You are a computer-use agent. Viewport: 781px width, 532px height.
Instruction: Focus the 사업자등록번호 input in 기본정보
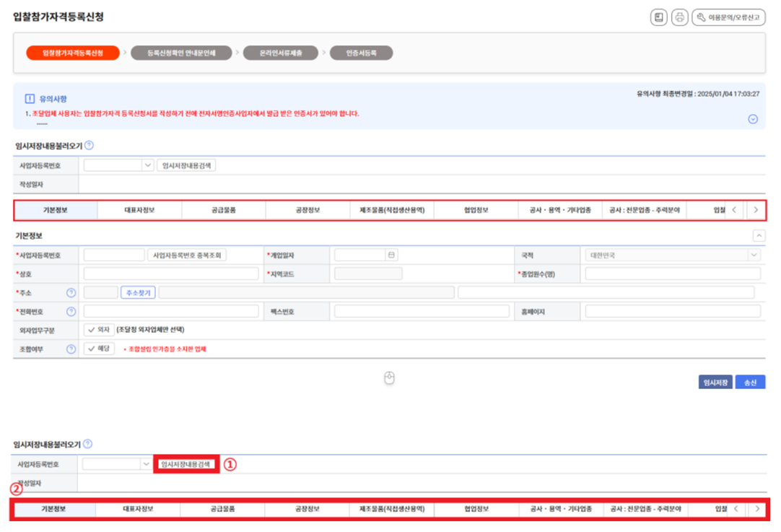(x=114, y=255)
